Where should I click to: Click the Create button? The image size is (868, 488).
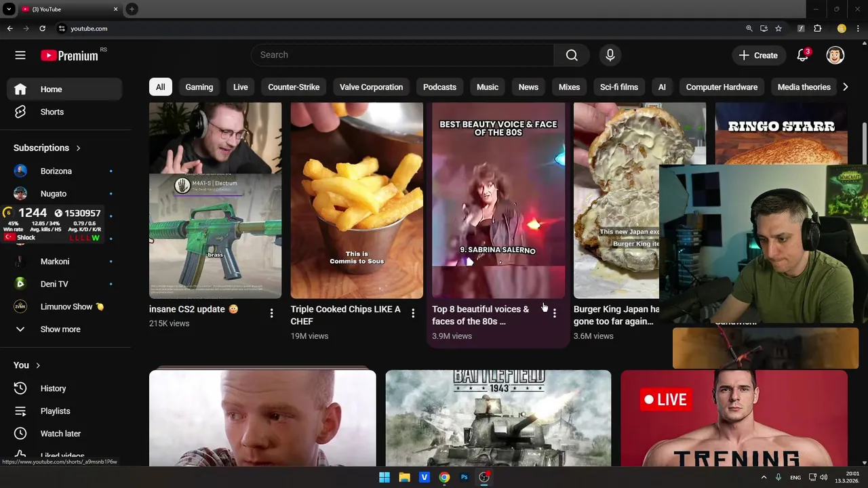point(758,55)
